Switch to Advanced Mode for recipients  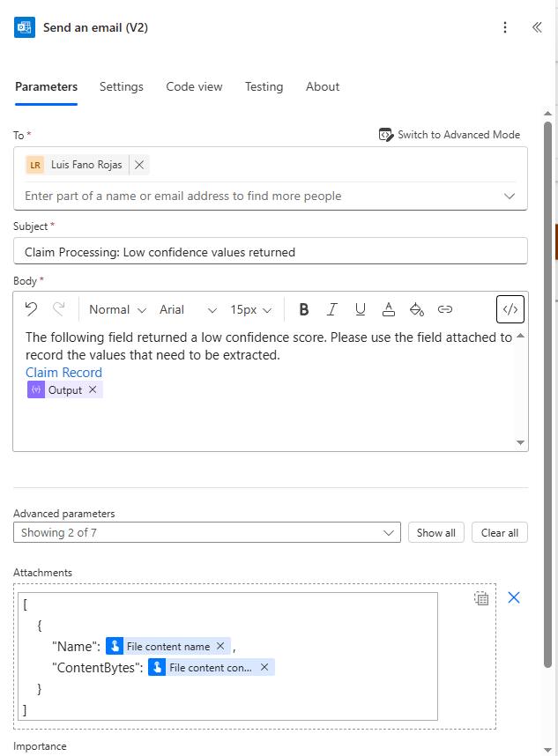(450, 135)
